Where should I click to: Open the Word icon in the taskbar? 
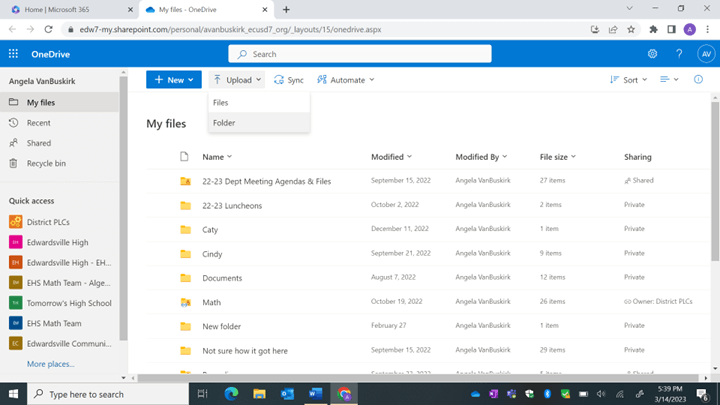[x=313, y=394]
